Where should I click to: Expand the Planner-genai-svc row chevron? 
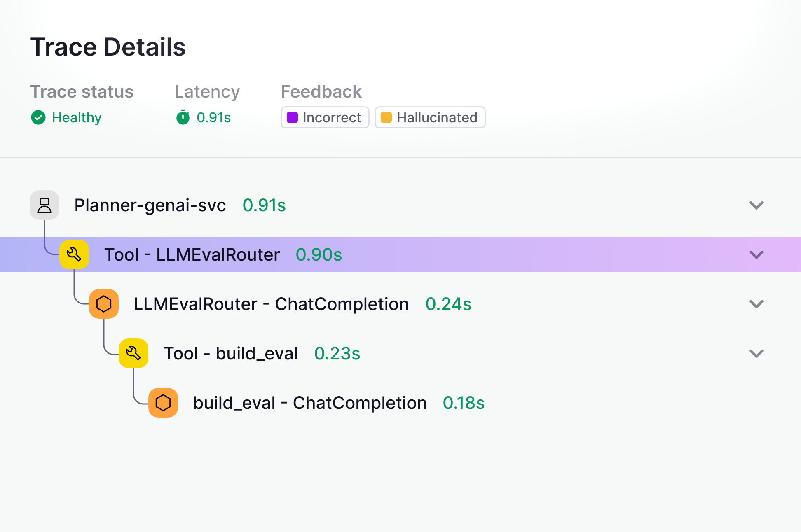(756, 205)
